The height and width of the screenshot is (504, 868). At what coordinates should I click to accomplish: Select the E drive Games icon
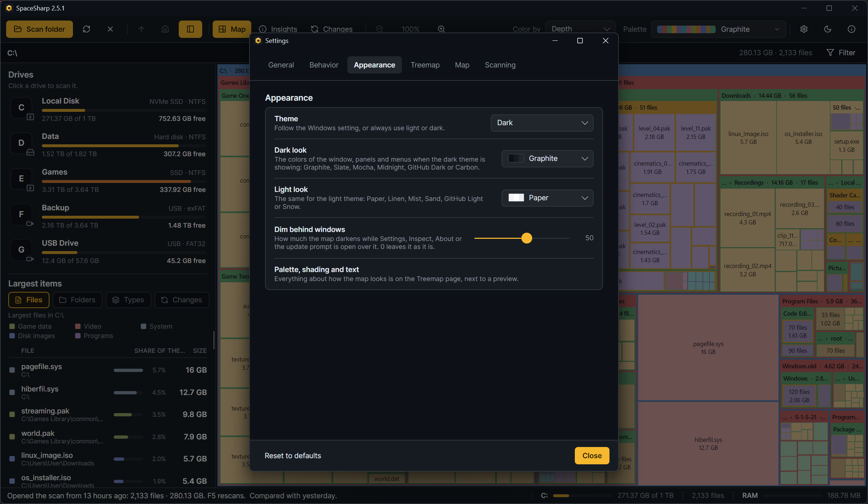point(22,179)
